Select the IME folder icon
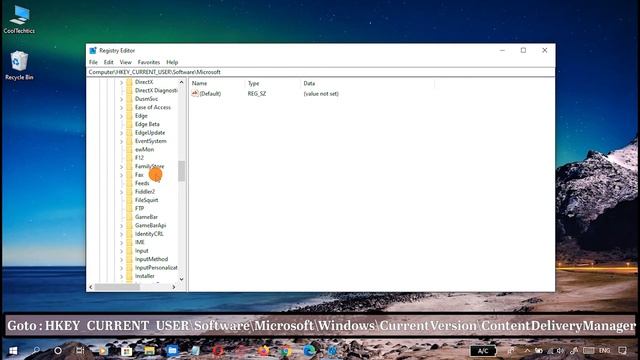The height and width of the screenshot is (360, 640). [129, 242]
